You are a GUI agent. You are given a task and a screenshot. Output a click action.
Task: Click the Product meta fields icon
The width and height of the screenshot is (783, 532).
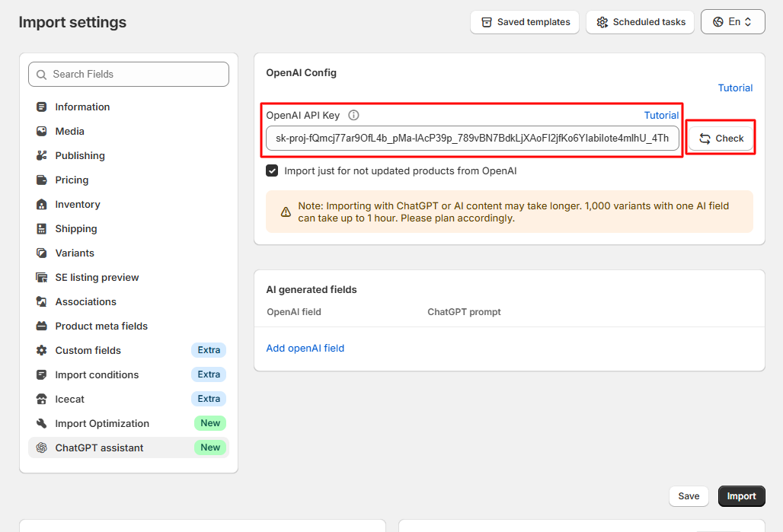41,327
